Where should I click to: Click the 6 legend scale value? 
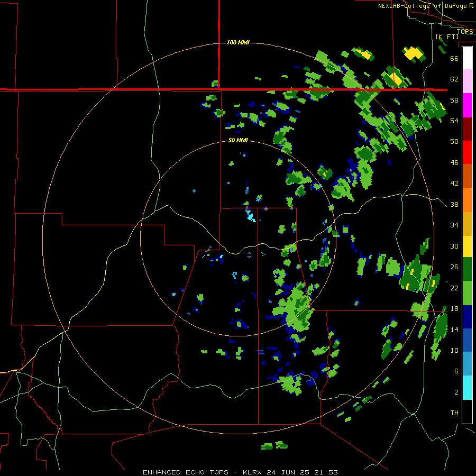click(456, 371)
